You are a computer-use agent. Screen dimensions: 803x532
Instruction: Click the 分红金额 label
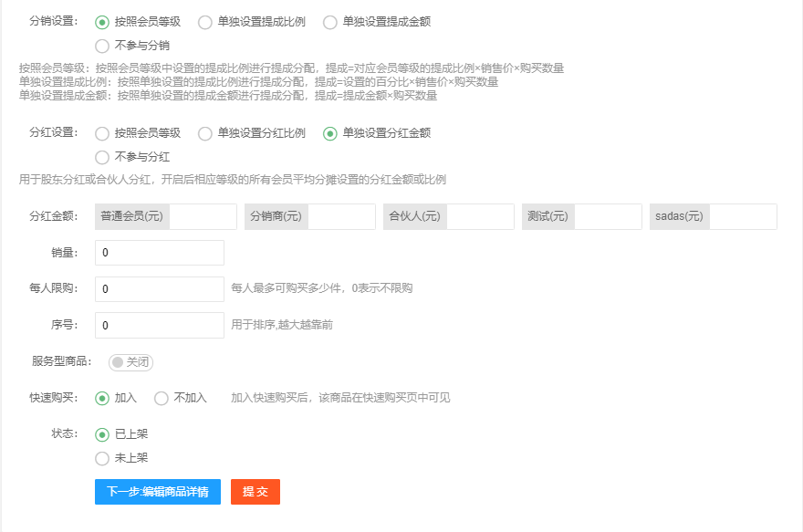coord(53,216)
